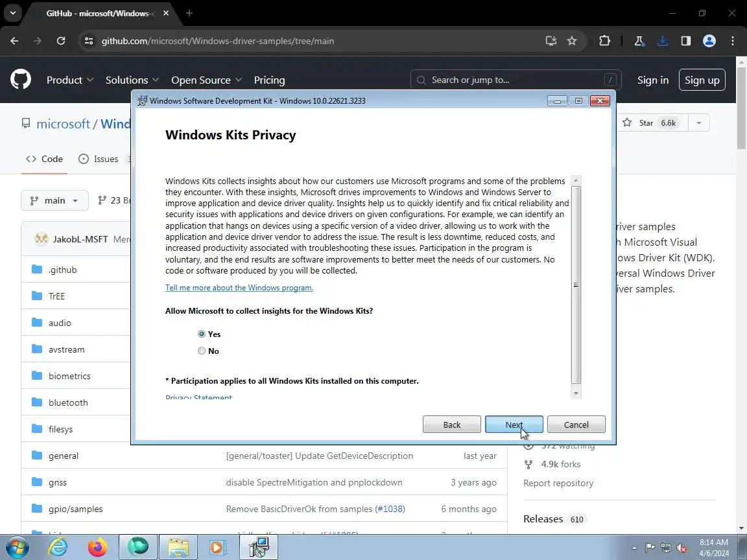Open the tab search dropdown in Chrome
Screen dimensions: 747x560
coord(13,14)
